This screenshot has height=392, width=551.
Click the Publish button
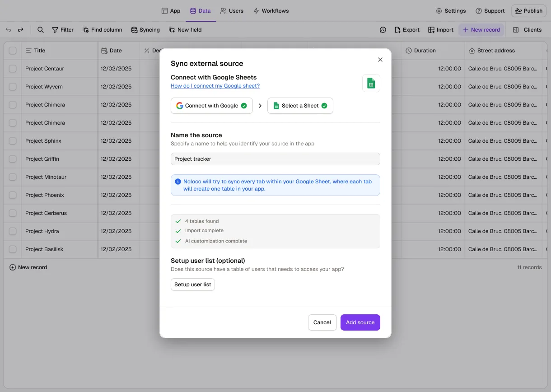coord(528,11)
